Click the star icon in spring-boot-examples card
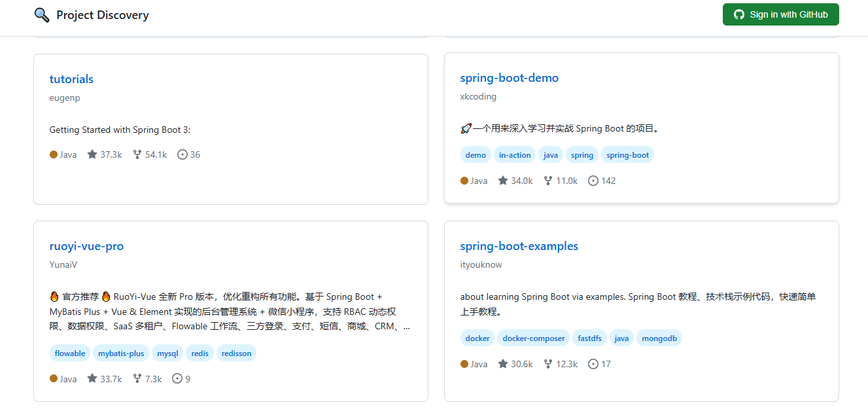Viewport: 868px width, 415px height. (503, 364)
